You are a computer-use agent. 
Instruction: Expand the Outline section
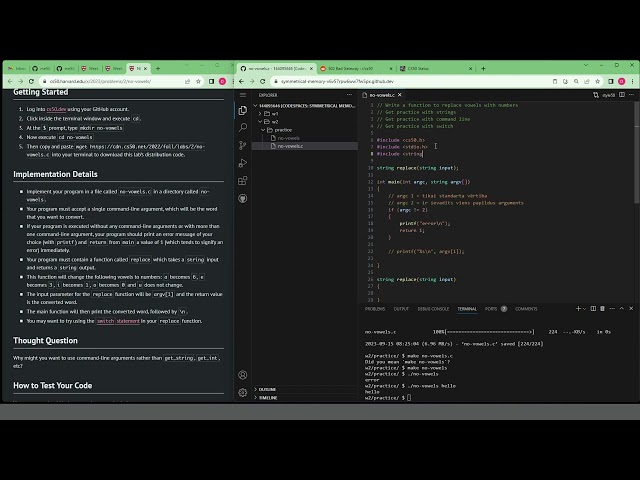point(305,389)
